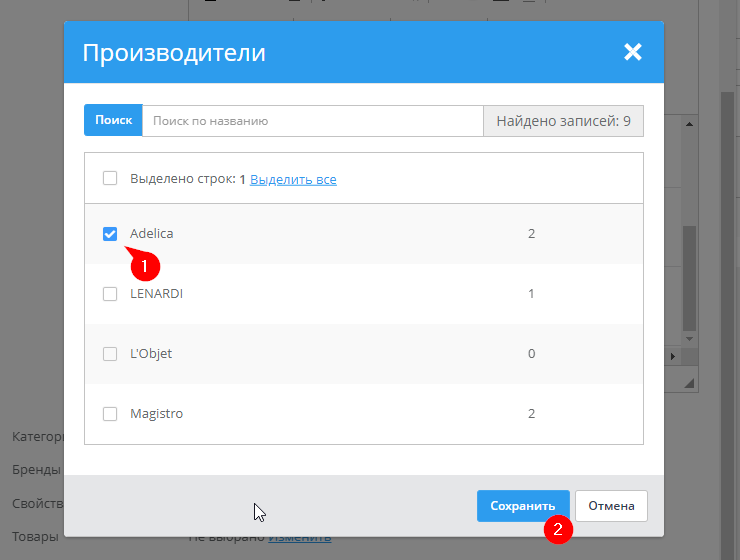The width and height of the screenshot is (740, 560).
Task: Toggle the select-all checkbox in the header row
Action: point(110,179)
